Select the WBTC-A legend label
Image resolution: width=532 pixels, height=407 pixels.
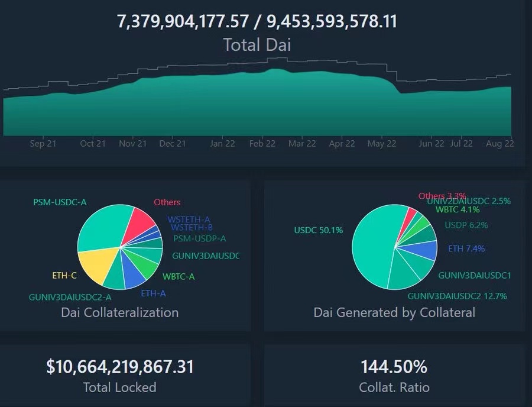(179, 276)
